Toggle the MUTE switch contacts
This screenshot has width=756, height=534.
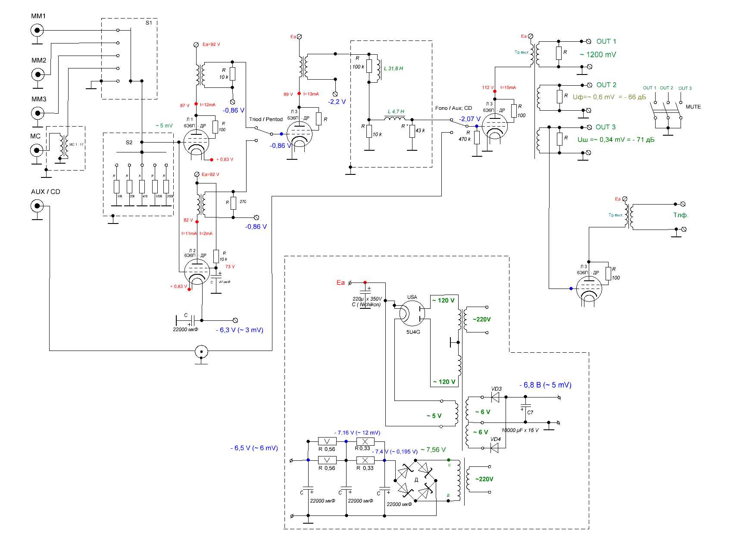click(x=668, y=115)
